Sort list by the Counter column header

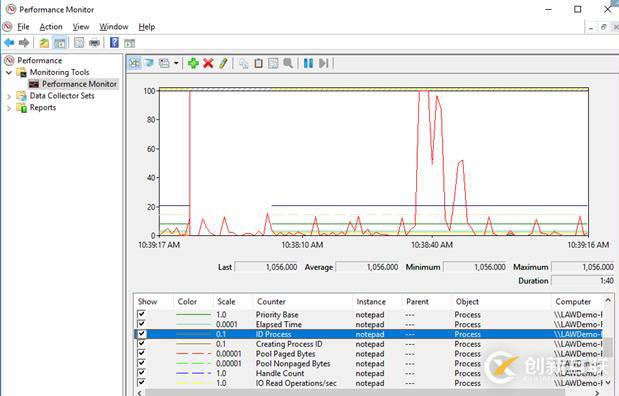[x=302, y=302]
